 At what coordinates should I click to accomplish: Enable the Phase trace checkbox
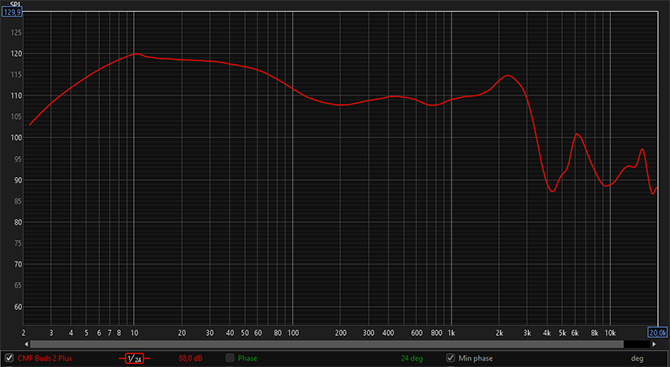(x=230, y=358)
